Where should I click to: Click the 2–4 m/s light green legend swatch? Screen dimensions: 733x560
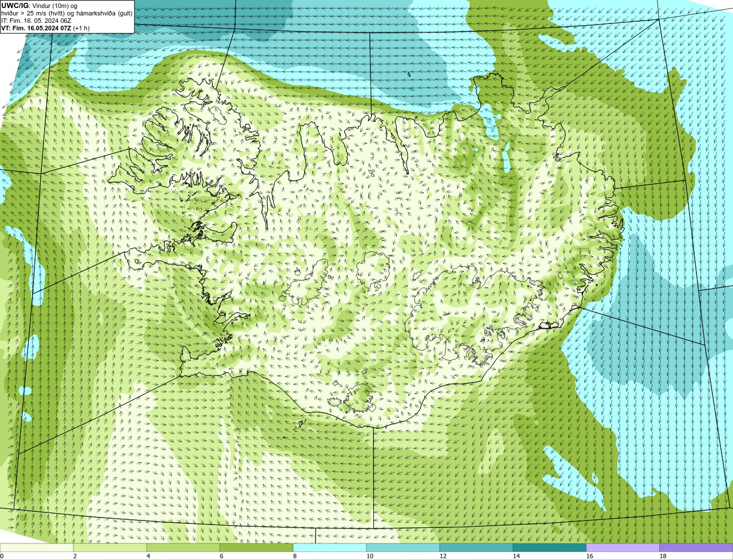(110, 548)
